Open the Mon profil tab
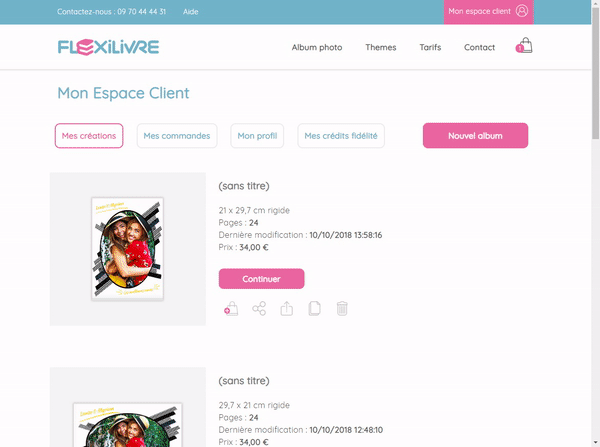 (x=257, y=135)
